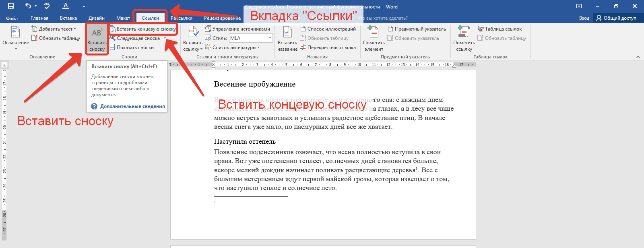
Task: Click the horizontal ruler above the document
Action: click(322, 65)
